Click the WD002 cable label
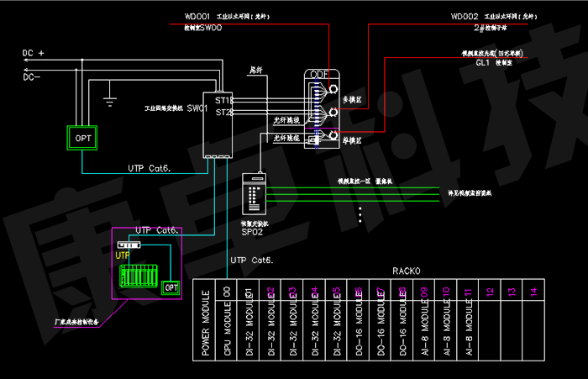Screen dimensions: 588x379 pyautogui.click(x=465, y=17)
